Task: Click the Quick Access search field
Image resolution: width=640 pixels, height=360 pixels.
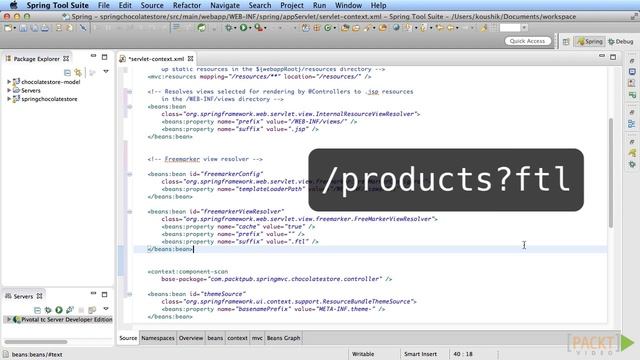Action: (527, 41)
